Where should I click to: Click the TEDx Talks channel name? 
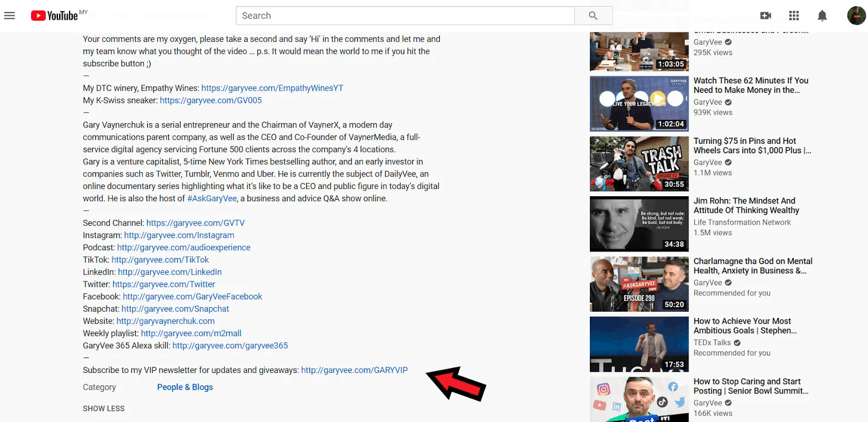[712, 343]
